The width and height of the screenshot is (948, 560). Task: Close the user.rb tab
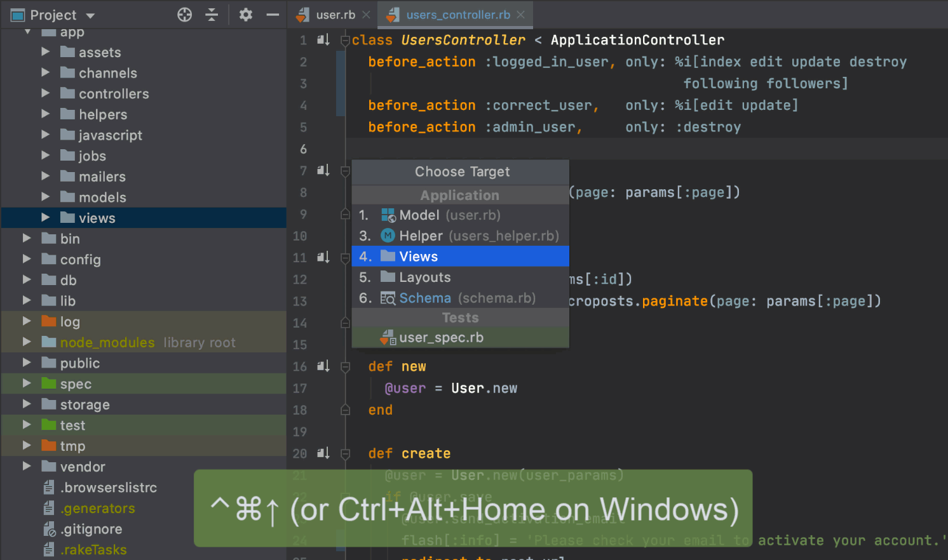point(366,15)
